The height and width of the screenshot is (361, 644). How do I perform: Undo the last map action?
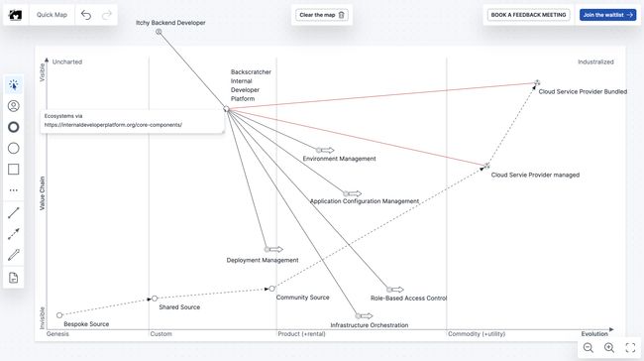[x=86, y=15]
